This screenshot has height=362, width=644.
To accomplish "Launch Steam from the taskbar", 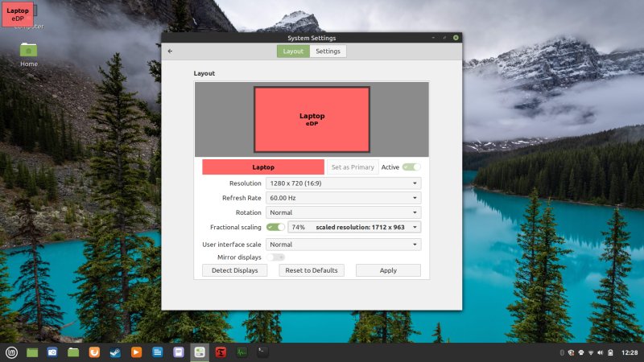I will coord(115,352).
